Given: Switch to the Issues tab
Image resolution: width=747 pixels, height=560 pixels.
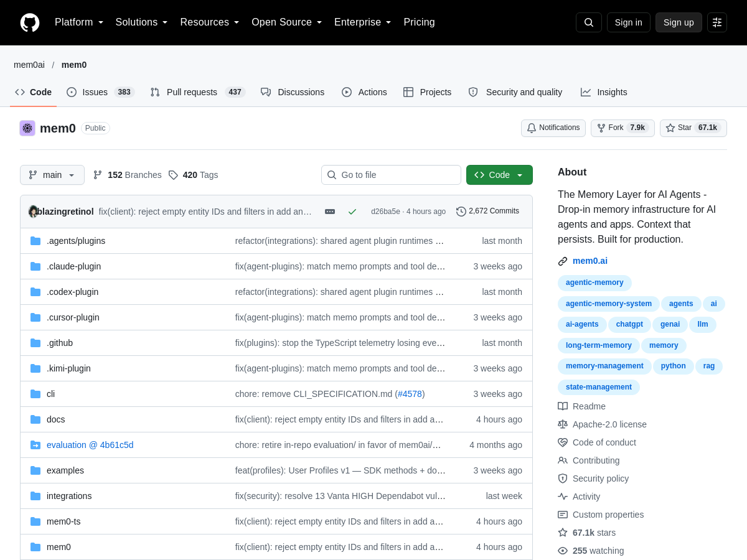Looking at the screenshot, I should 101,92.
